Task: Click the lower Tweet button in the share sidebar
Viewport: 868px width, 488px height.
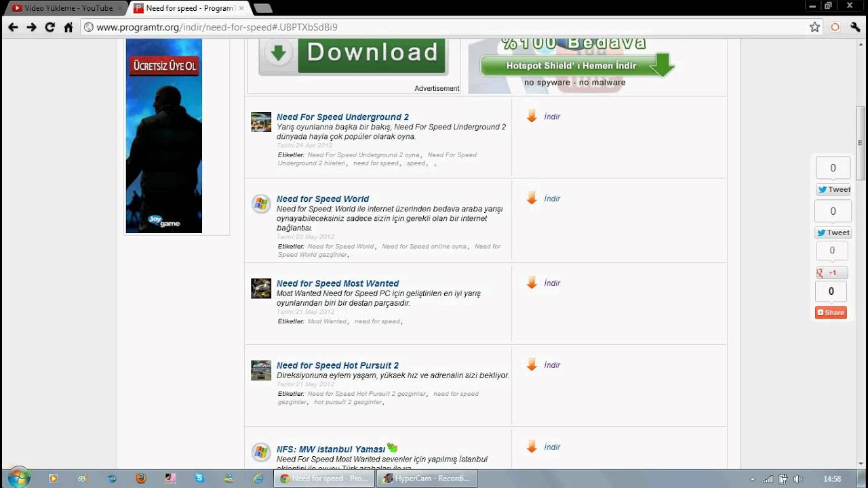Action: [x=833, y=232]
